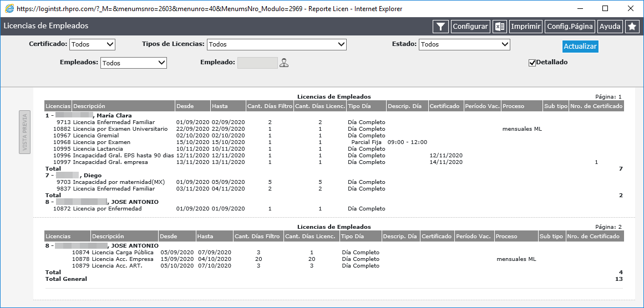Select row 10872 Licencia por Enfermedad
Screen dimensions: 644x308
click(334, 209)
